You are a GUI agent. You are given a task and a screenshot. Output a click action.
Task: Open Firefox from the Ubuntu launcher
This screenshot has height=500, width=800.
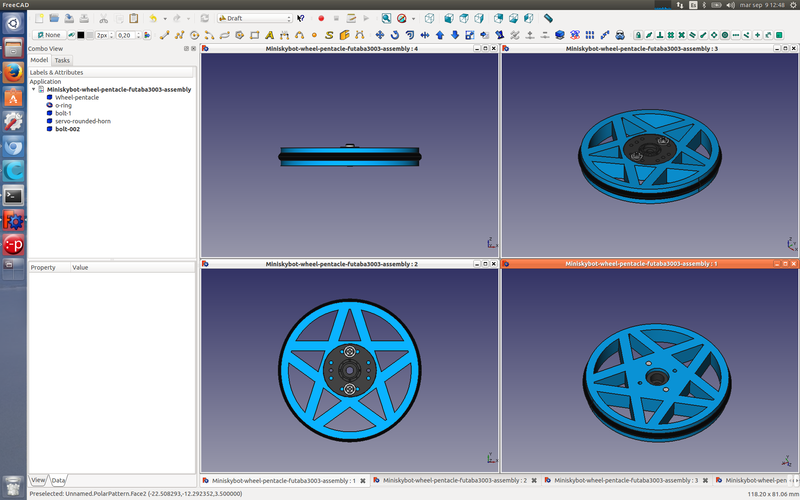tap(13, 72)
